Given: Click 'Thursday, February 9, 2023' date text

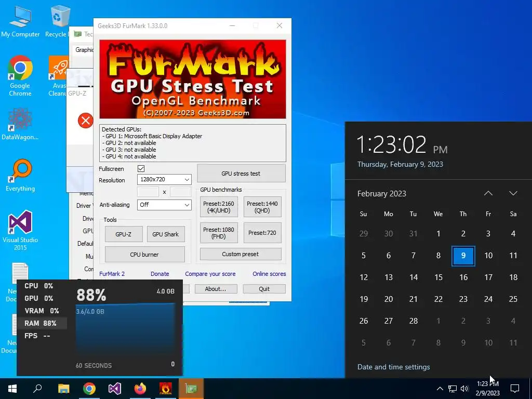Looking at the screenshot, I should click(x=400, y=164).
